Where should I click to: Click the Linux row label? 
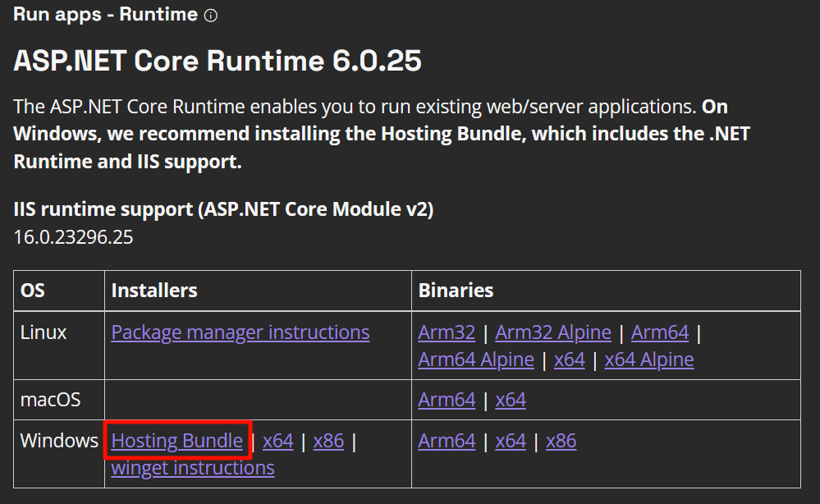click(44, 332)
